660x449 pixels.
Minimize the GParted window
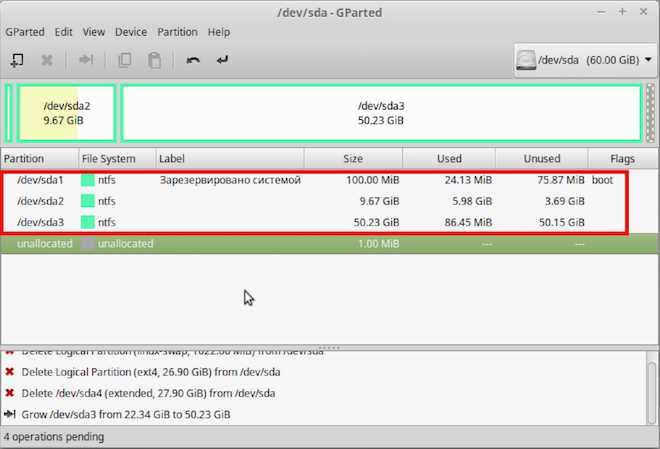click(x=601, y=12)
